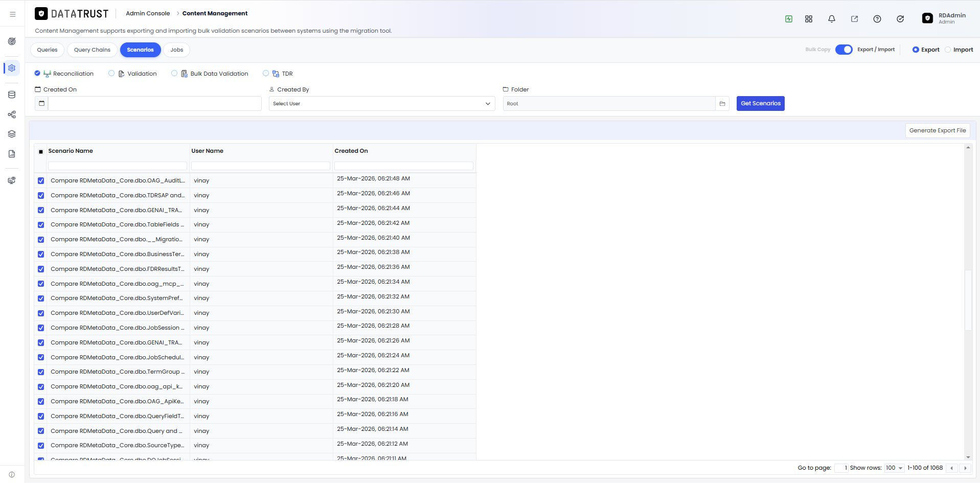
Task: Click the green plus square icon
Action: coord(789,19)
